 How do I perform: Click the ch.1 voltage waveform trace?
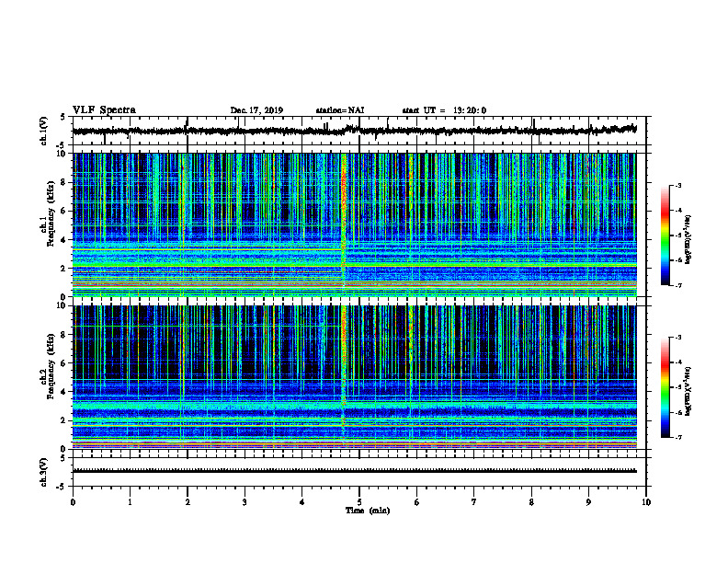tap(354, 131)
